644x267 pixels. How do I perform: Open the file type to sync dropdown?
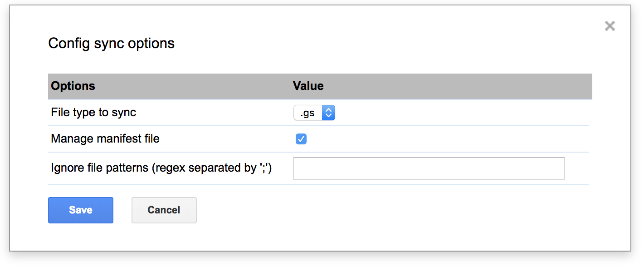[314, 113]
